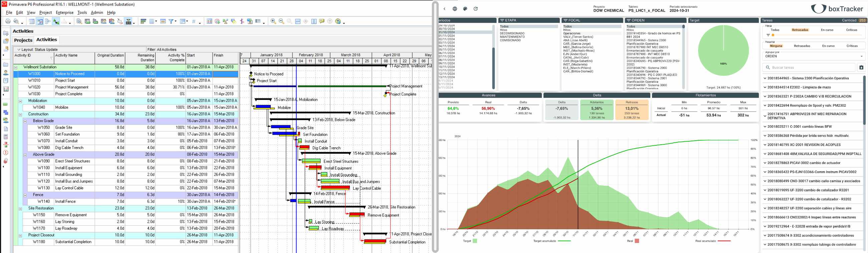Click the 'Buscar tareas' search field
Viewport: 868px width, 253px height.
[809, 68]
